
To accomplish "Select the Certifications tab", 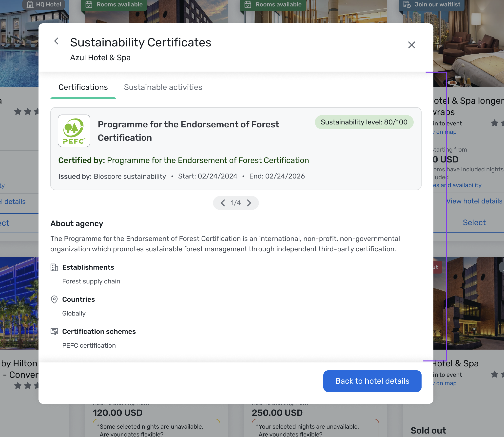I will pyautogui.click(x=83, y=87).
